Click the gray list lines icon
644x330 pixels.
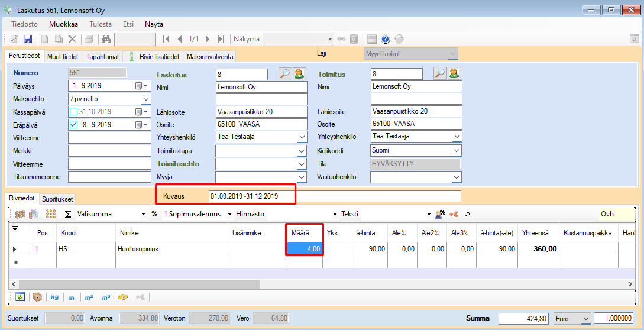(372, 39)
